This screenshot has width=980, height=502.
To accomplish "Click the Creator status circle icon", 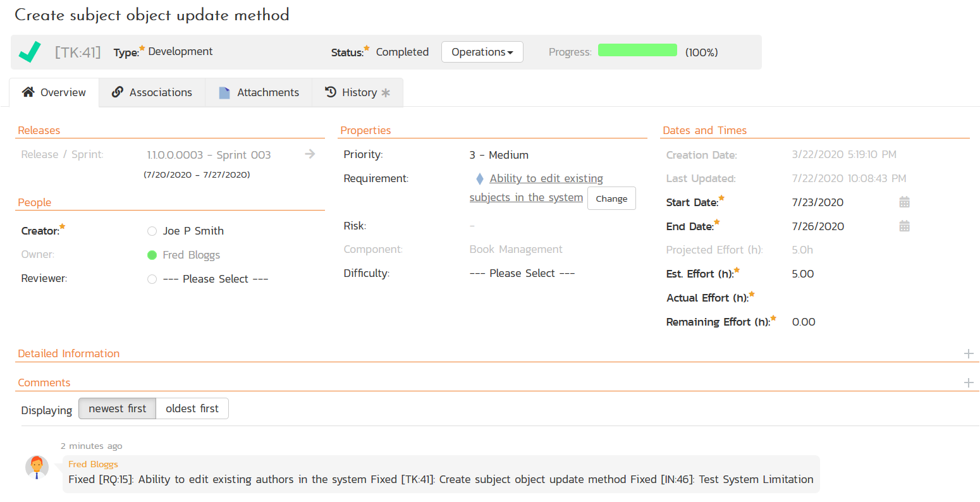I will [152, 231].
